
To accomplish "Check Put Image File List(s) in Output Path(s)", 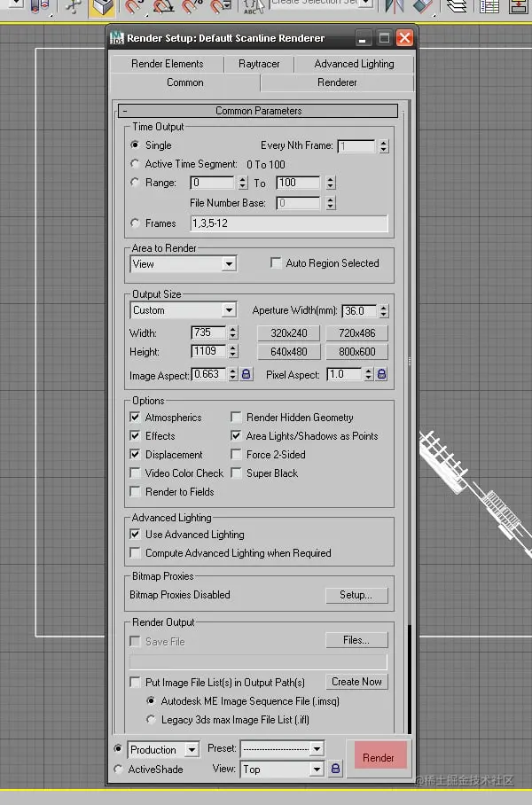I will [x=135, y=682].
